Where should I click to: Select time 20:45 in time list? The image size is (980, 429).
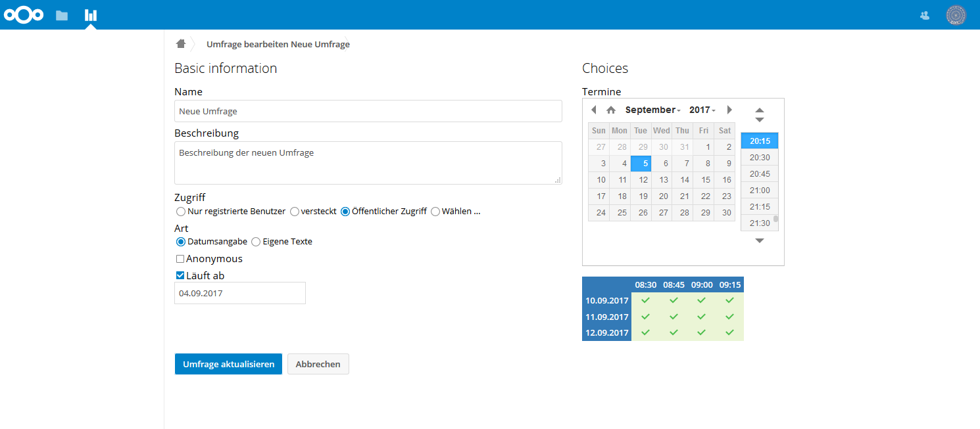tap(760, 173)
